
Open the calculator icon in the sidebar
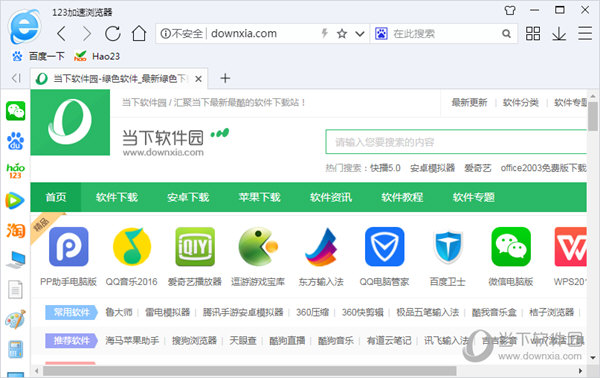(x=15, y=349)
